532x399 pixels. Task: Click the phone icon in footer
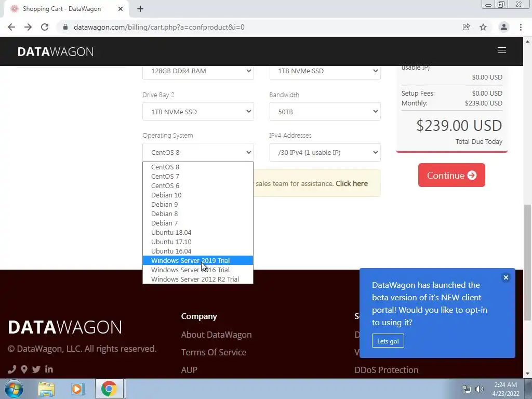click(x=12, y=369)
